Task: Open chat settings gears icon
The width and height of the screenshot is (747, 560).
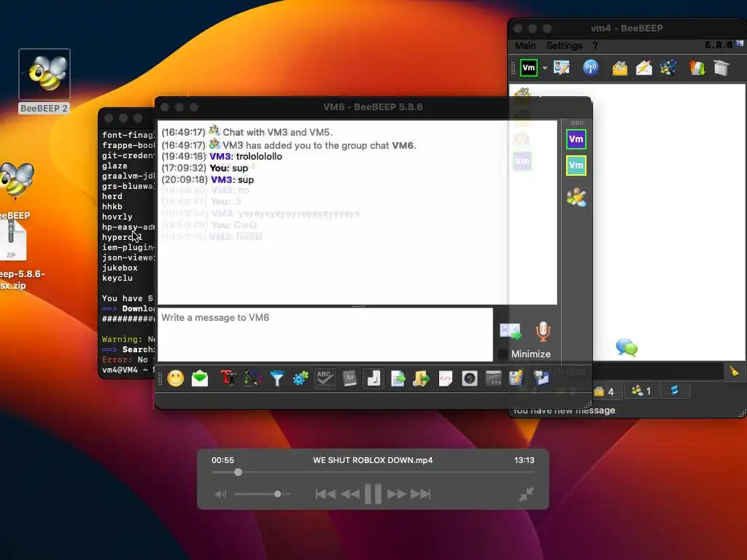Action: pos(301,378)
